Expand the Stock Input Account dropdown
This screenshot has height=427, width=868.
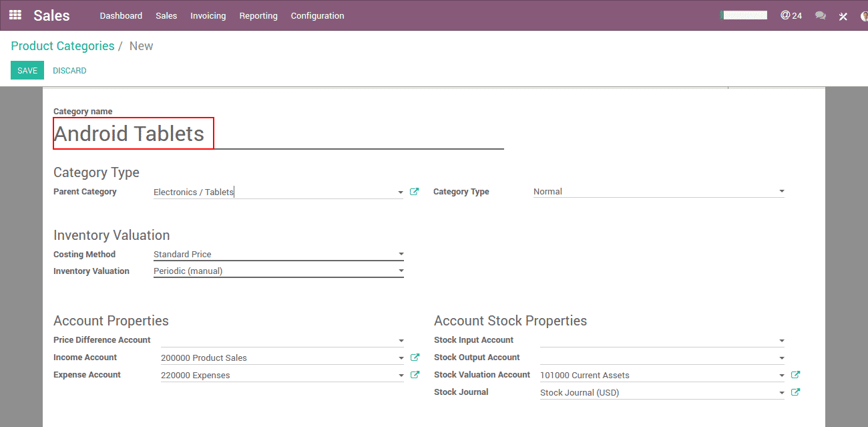point(781,341)
